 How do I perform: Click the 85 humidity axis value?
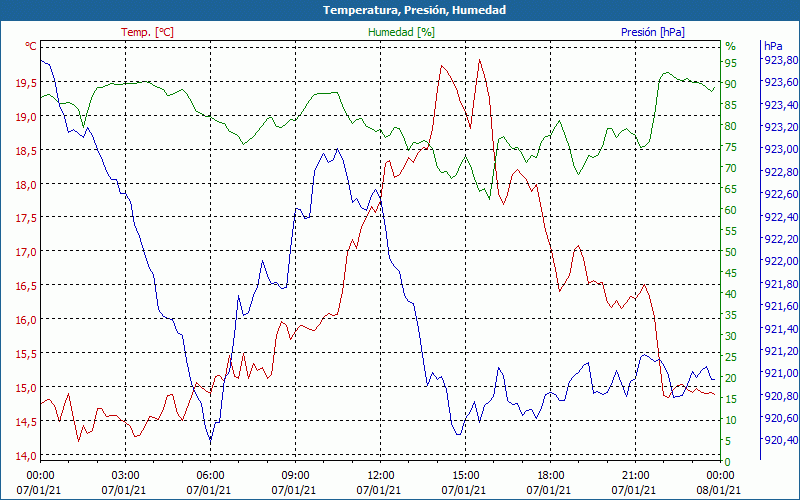point(731,105)
